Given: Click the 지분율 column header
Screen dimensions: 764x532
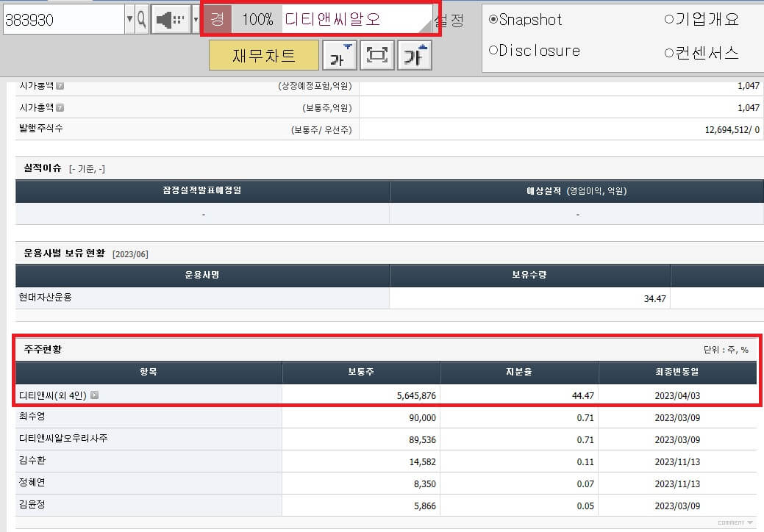Looking at the screenshot, I should pos(519,372).
